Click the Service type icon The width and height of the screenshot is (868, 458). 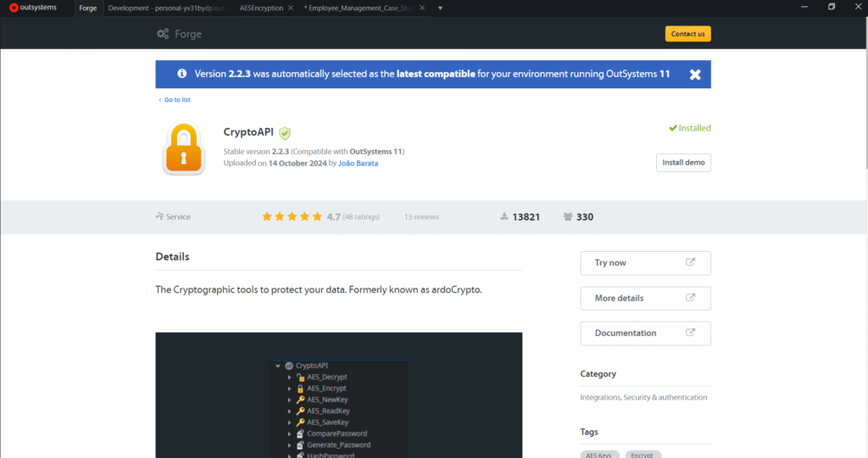[159, 216]
